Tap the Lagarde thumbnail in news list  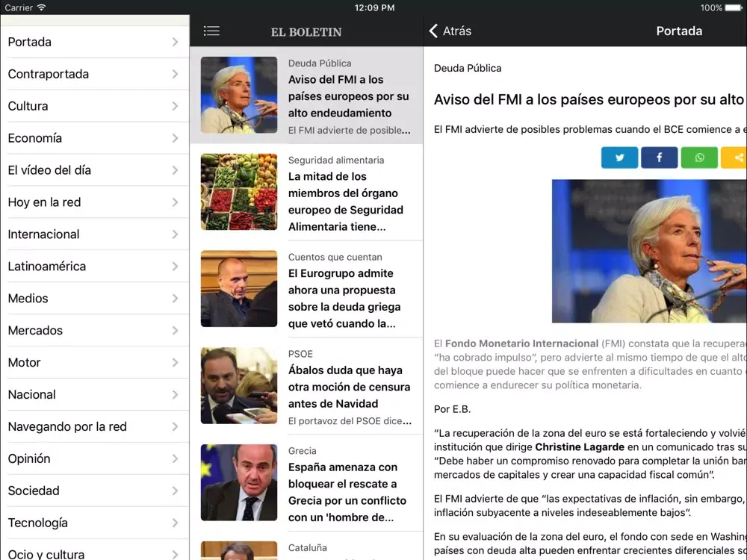pos(239,95)
